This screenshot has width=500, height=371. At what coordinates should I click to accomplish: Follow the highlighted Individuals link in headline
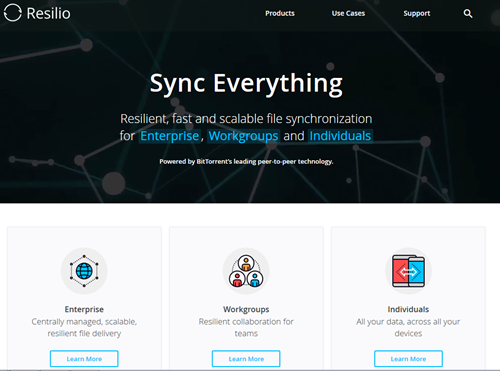(x=340, y=136)
